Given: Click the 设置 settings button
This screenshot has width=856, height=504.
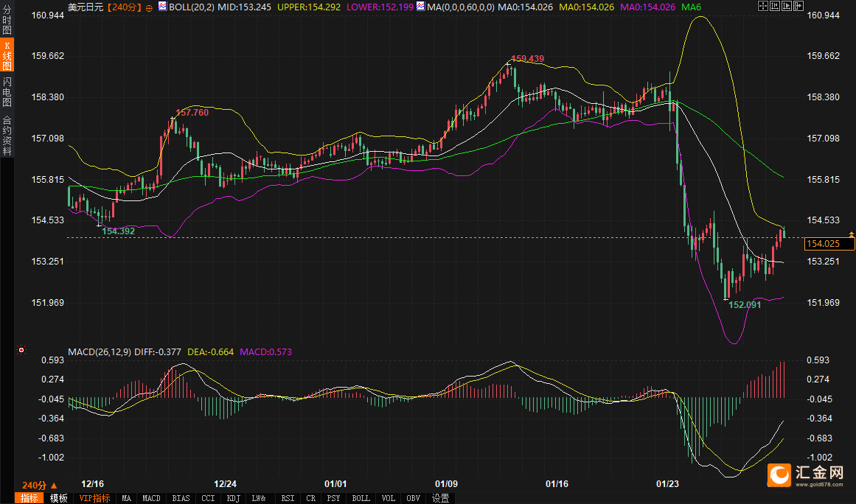Looking at the screenshot, I should (x=440, y=498).
